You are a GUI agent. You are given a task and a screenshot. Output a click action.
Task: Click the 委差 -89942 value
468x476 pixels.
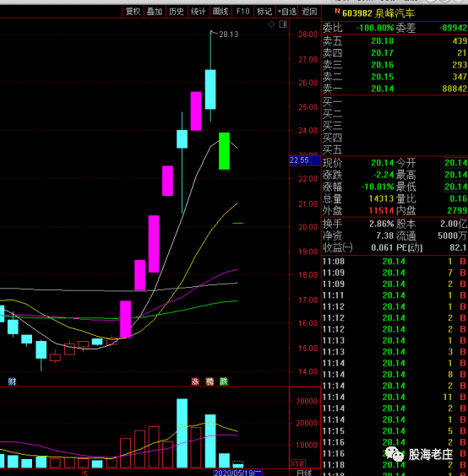click(x=453, y=28)
